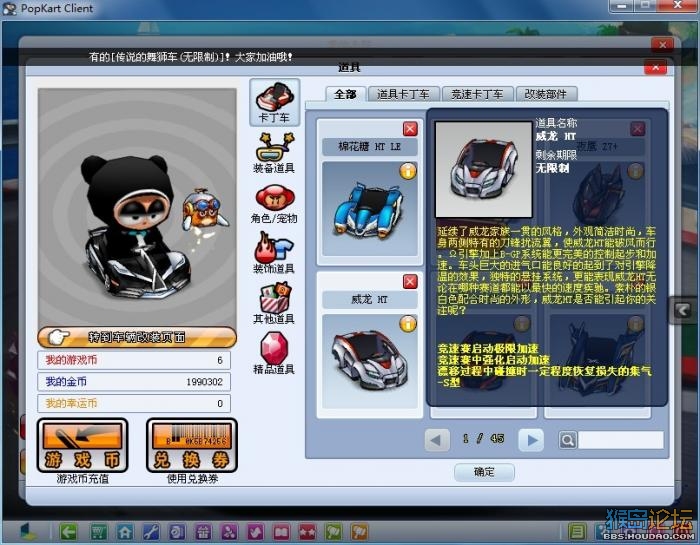This screenshot has height=545, width=700.
Task: Open the shopping cart shop icon
Action: [x=99, y=532]
